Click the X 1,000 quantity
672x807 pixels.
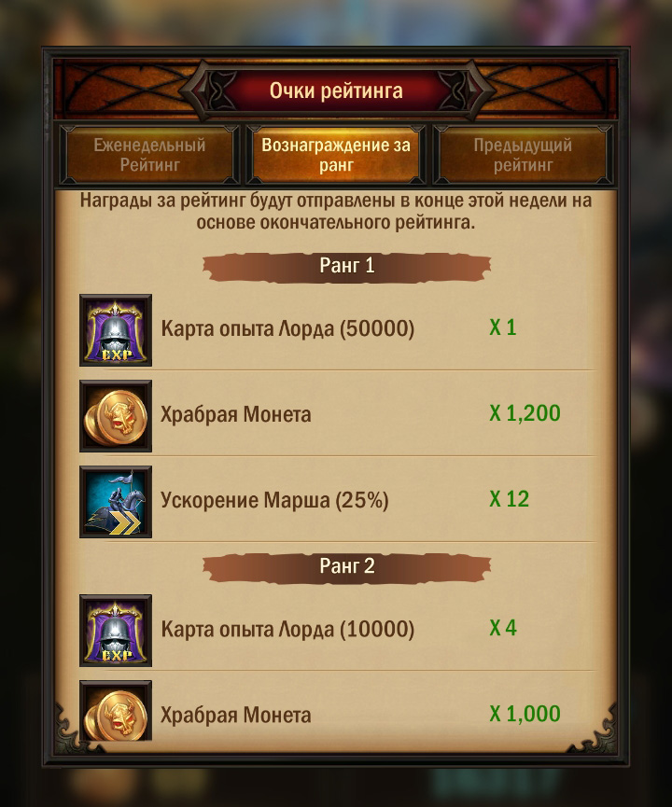pyautogui.click(x=525, y=714)
